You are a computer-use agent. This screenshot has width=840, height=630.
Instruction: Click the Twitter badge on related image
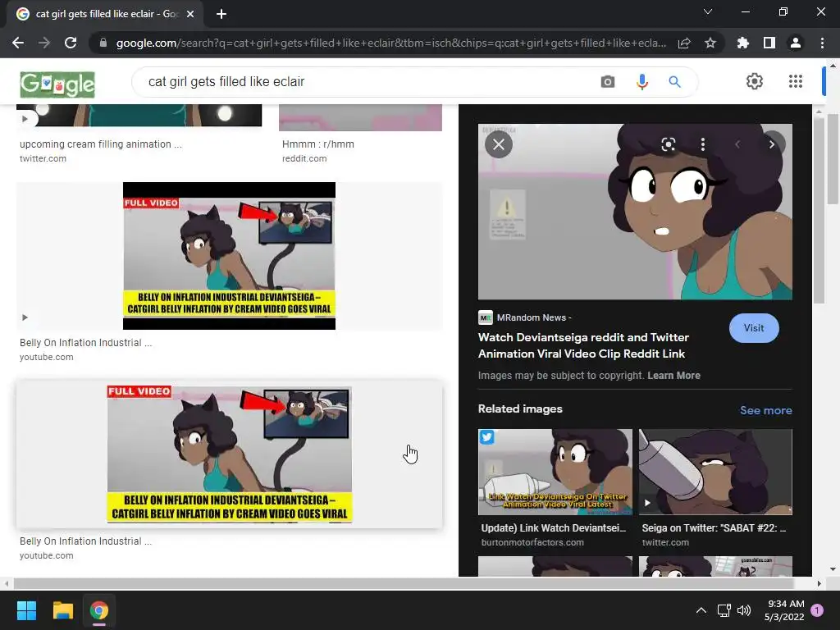click(x=487, y=437)
